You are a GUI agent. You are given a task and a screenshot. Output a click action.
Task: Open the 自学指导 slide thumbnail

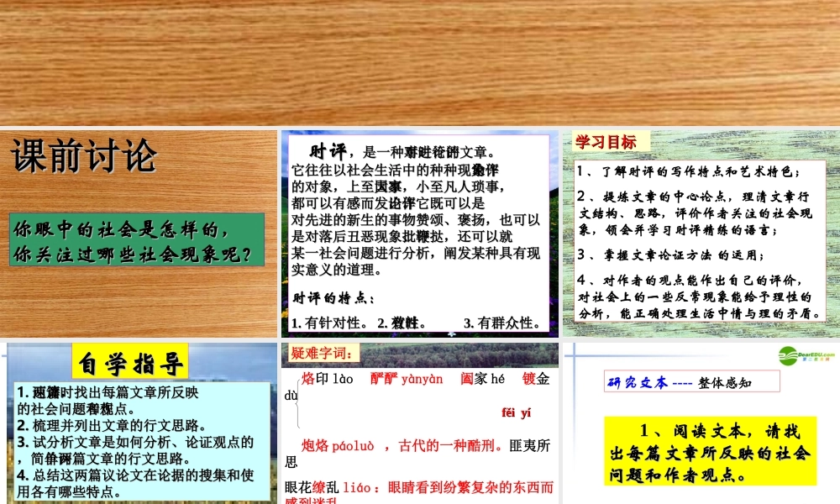(x=139, y=423)
